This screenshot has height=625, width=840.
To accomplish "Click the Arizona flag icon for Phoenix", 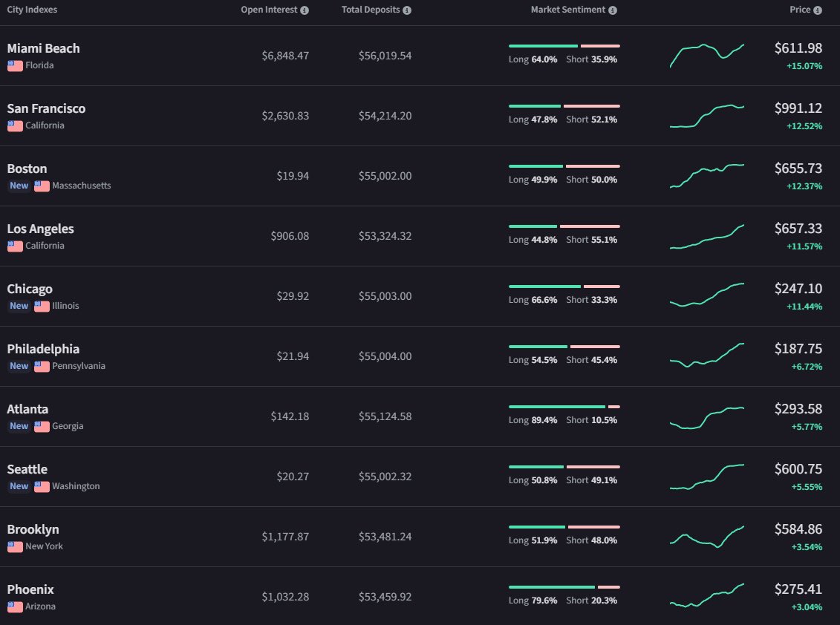I will coord(13,606).
